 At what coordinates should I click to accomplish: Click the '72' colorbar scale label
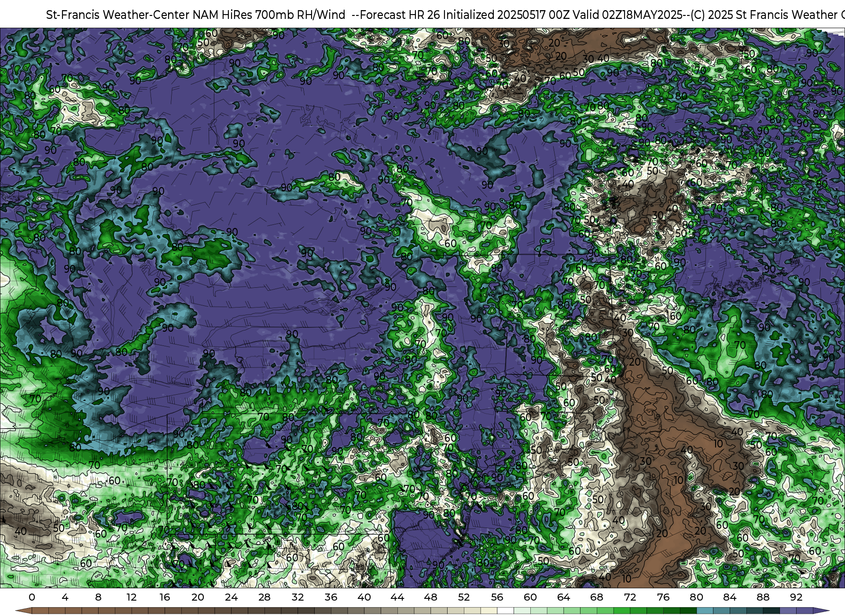(630, 597)
